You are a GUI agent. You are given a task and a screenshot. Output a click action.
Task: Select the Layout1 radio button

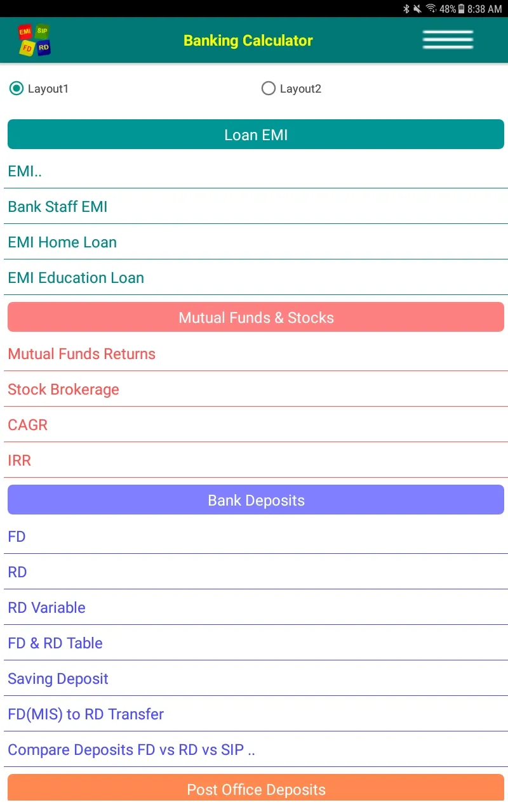point(17,88)
